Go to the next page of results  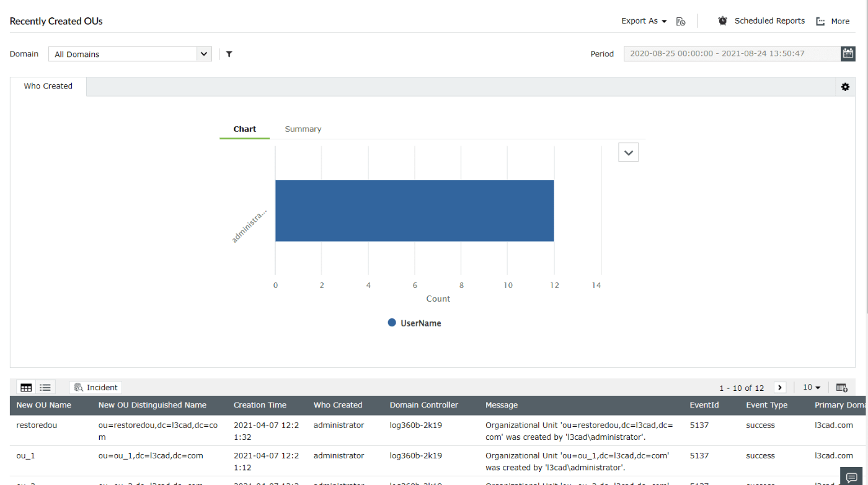click(780, 387)
